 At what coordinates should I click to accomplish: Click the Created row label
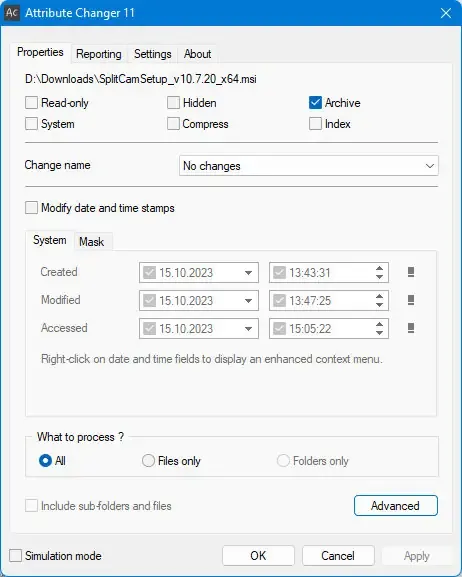click(x=59, y=272)
